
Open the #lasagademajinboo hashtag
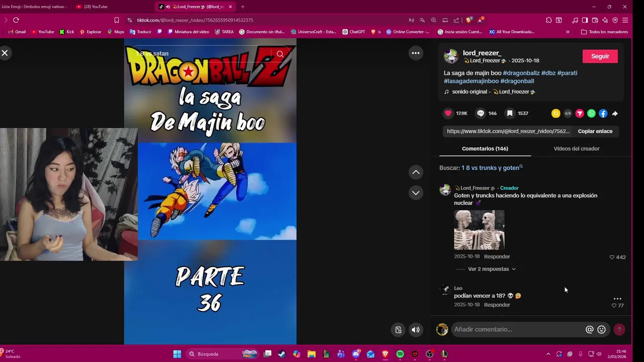(471, 81)
